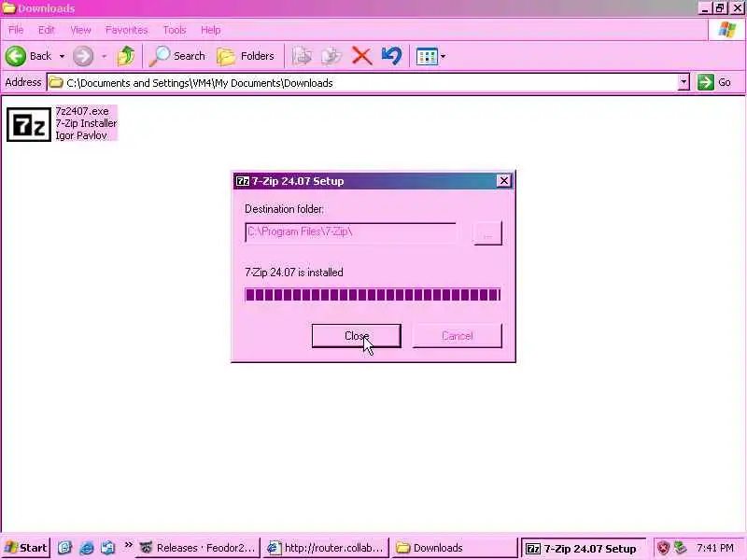Switch to http://router.collab taskbar window

coord(326,548)
